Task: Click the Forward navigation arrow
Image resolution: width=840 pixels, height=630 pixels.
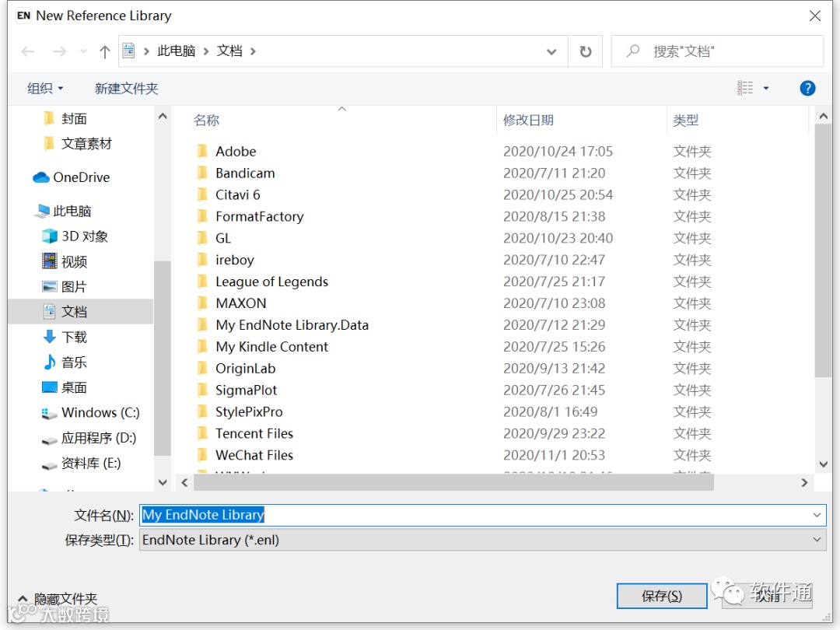Action: coord(59,51)
